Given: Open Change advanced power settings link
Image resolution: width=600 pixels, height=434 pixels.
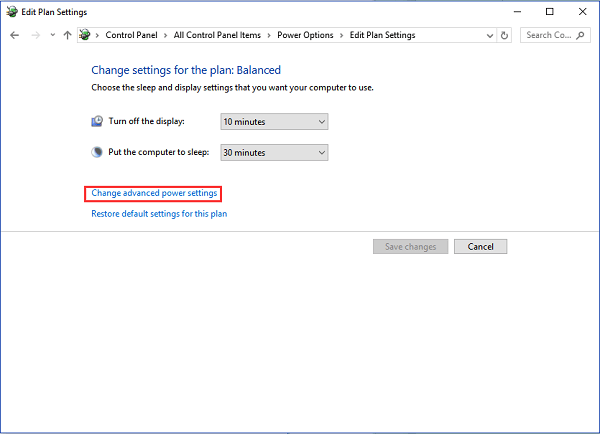Looking at the screenshot, I should (x=154, y=193).
